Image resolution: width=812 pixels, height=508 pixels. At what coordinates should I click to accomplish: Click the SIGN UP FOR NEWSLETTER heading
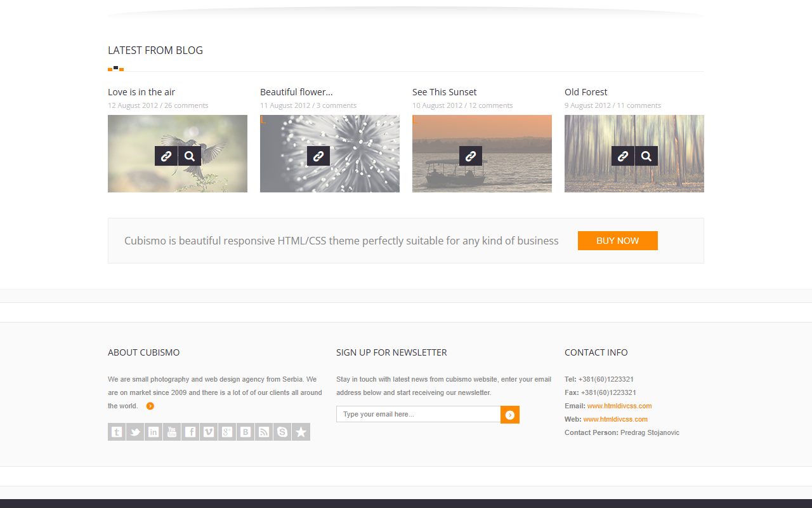[391, 352]
